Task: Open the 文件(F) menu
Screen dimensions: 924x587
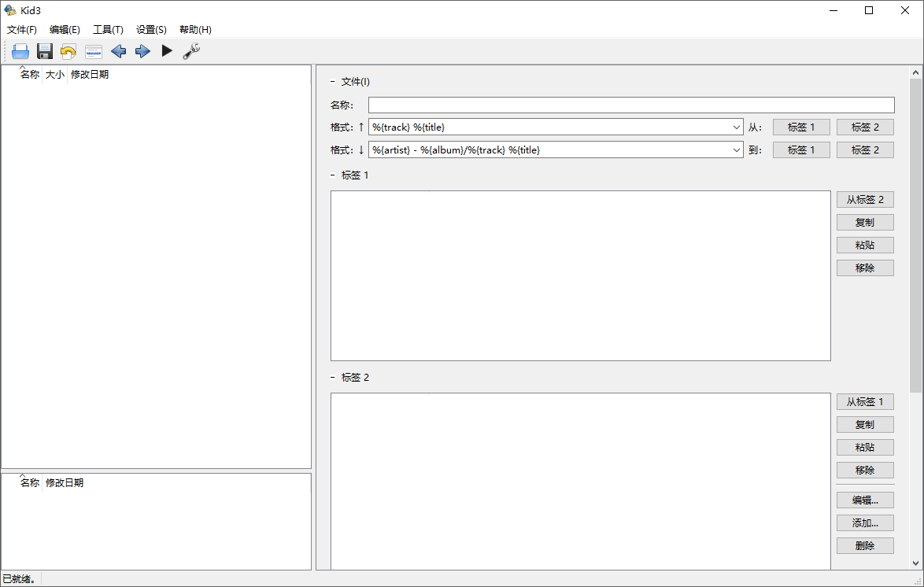Action: click(22, 29)
